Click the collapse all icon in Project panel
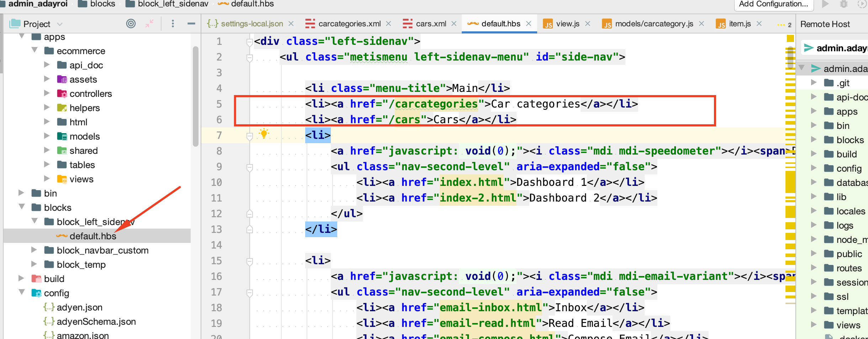This screenshot has height=339, width=868. [x=149, y=24]
